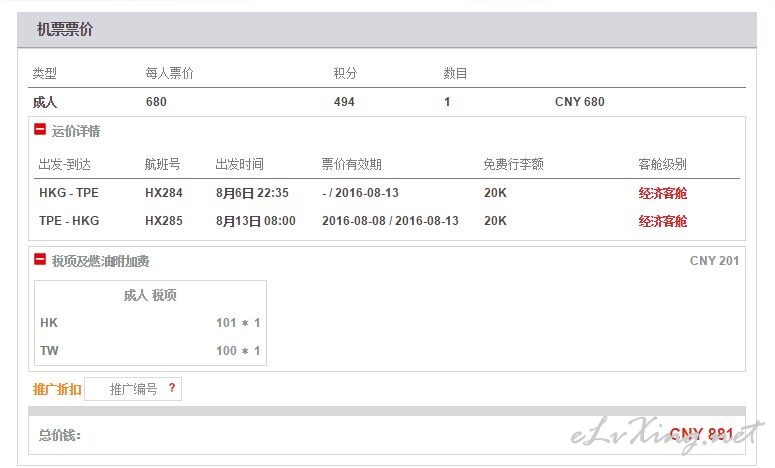The image size is (775, 468).
Task: Click 经济客舱 link for HX285 flight
Action: 662,221
